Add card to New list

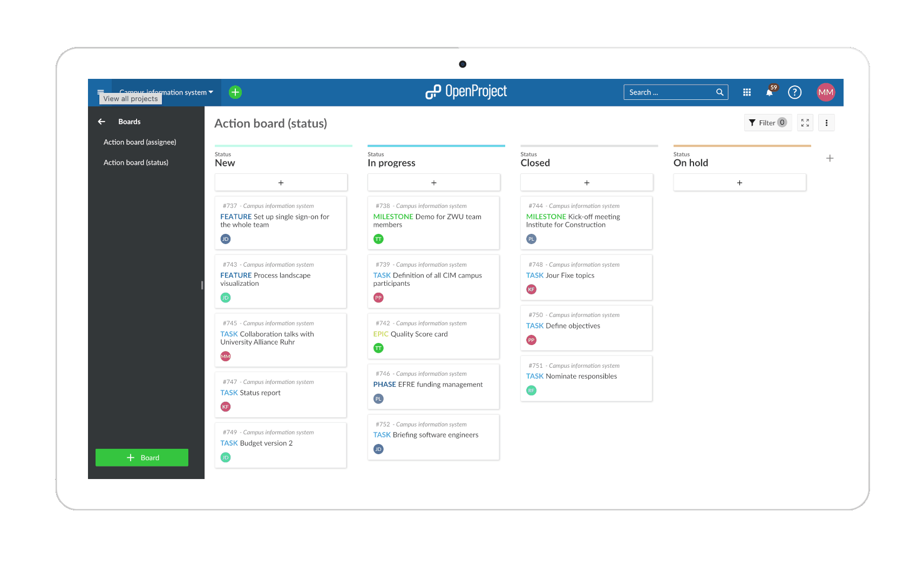tap(281, 183)
